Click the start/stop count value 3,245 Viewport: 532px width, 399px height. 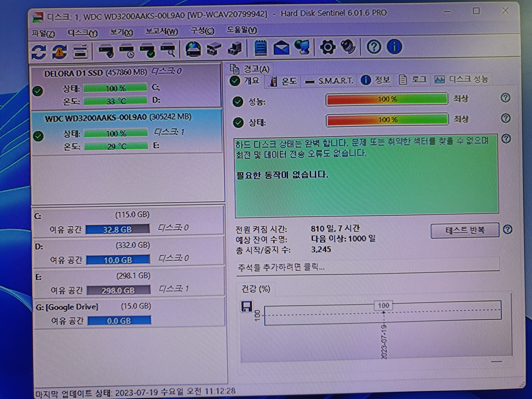321,249
